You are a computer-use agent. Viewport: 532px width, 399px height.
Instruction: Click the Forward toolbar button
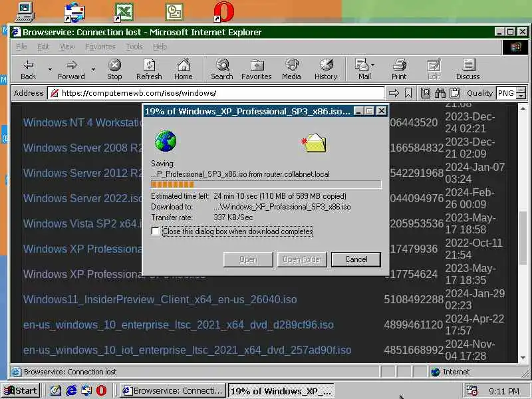click(x=71, y=70)
